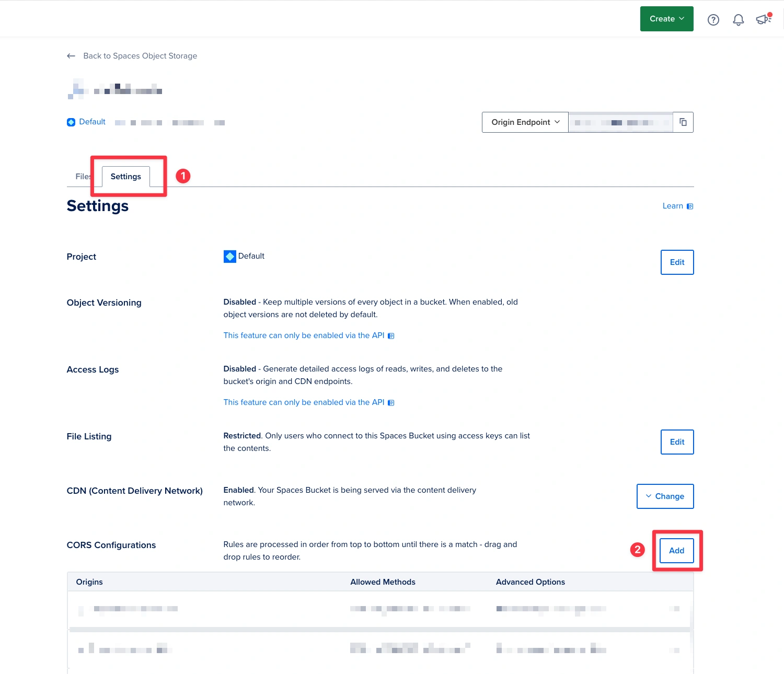Edit the File Listing setting
This screenshot has height=674, width=784.
pos(676,441)
